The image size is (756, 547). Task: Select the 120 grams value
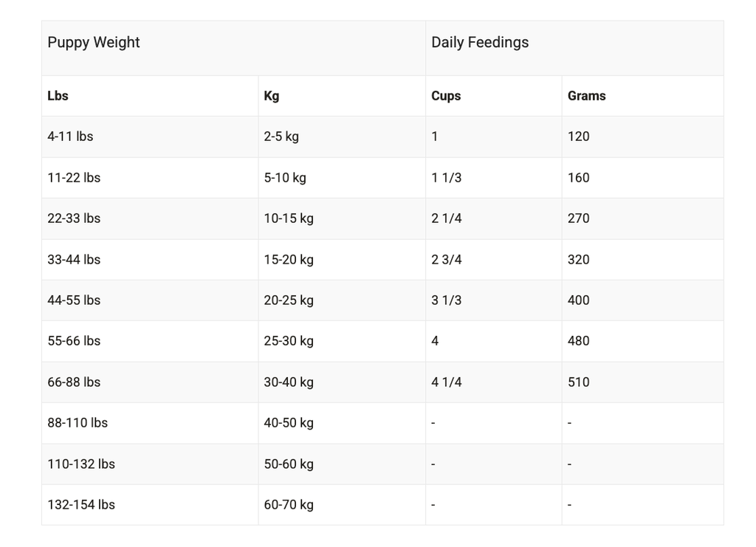(579, 137)
